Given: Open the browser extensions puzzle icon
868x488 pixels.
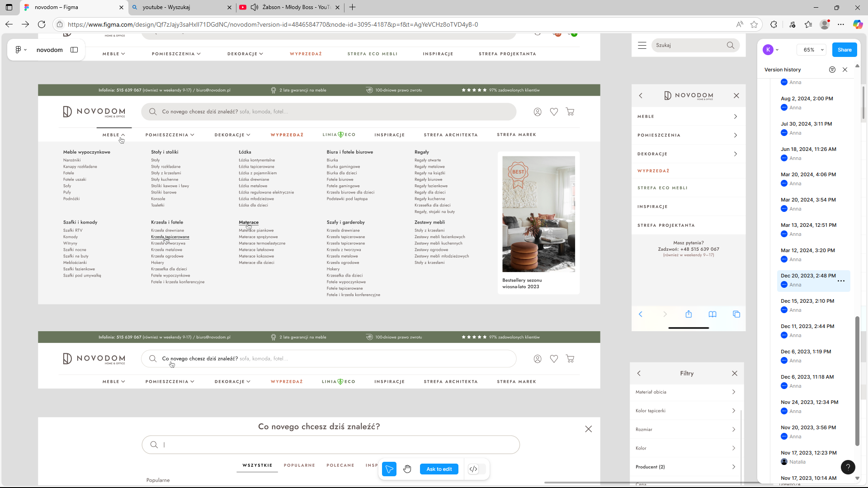Looking at the screenshot, I should point(774,24).
